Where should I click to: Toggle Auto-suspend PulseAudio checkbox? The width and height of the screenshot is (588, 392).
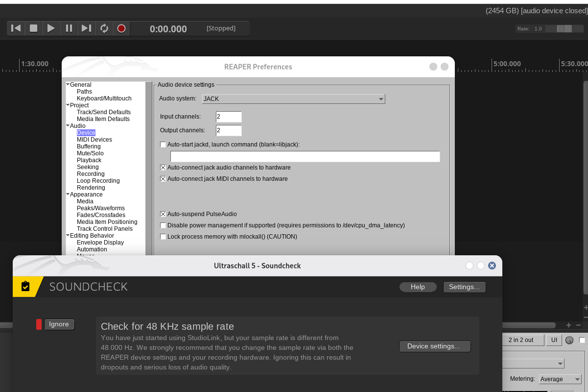coord(163,214)
